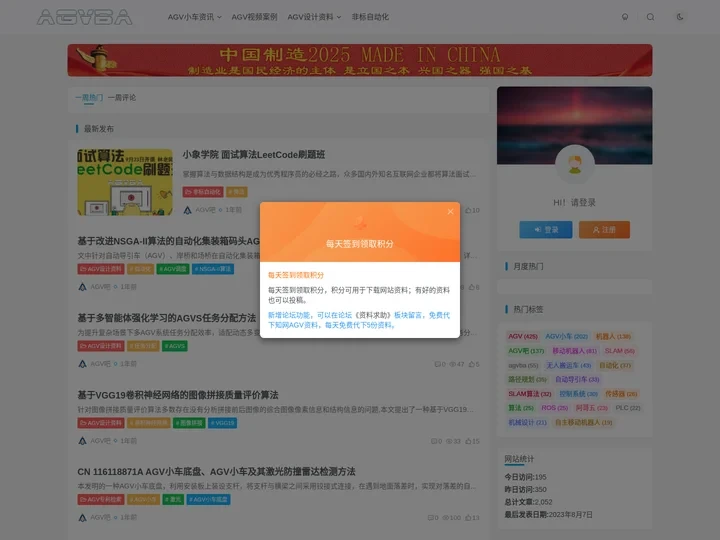Select the PLC (22) hot tag
Image resolution: width=720 pixels, height=540 pixels.
[628, 408]
